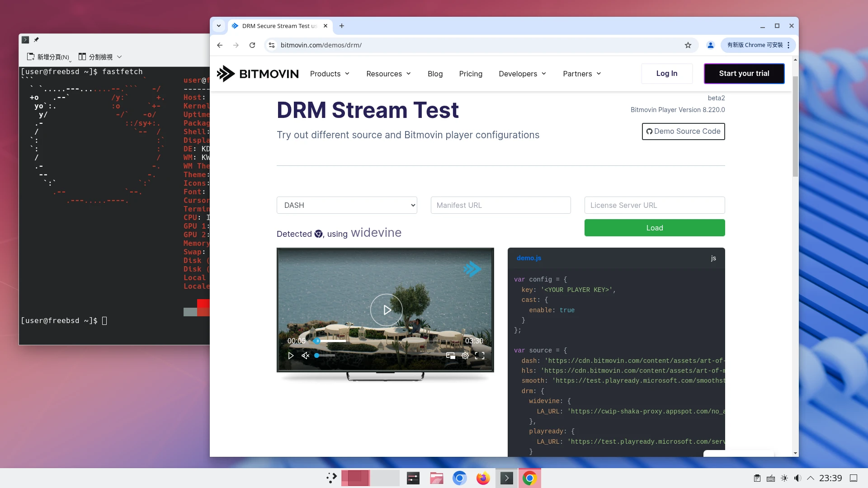Image resolution: width=868 pixels, height=488 pixels.
Task: Open the DASH stream format dropdown
Action: tap(347, 205)
